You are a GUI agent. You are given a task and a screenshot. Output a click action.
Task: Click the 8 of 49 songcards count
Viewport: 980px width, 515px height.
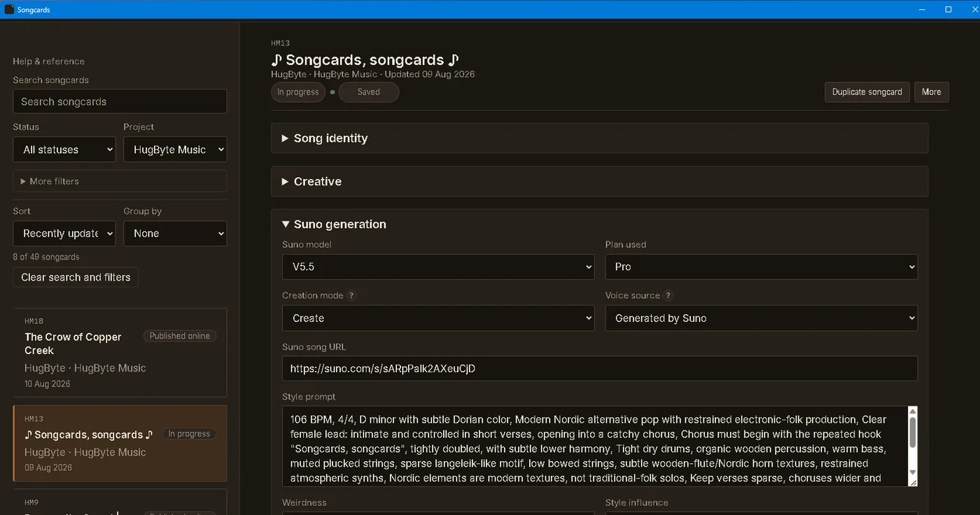coord(46,257)
